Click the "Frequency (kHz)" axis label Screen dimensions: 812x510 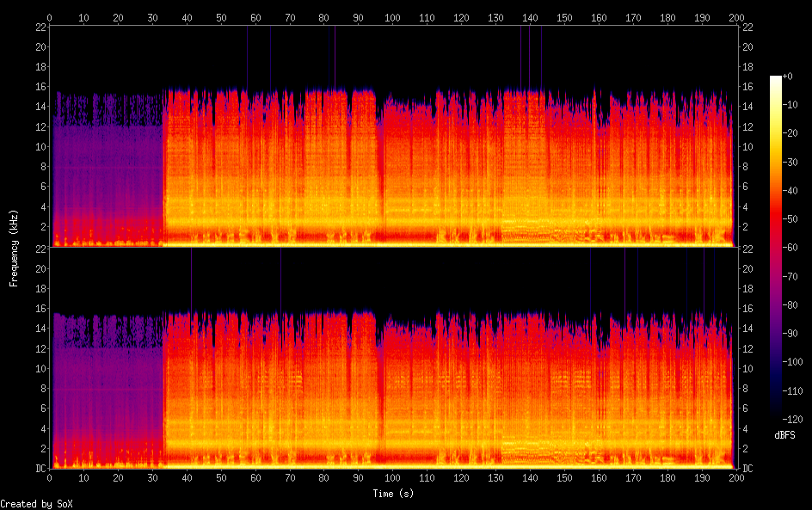14,247
